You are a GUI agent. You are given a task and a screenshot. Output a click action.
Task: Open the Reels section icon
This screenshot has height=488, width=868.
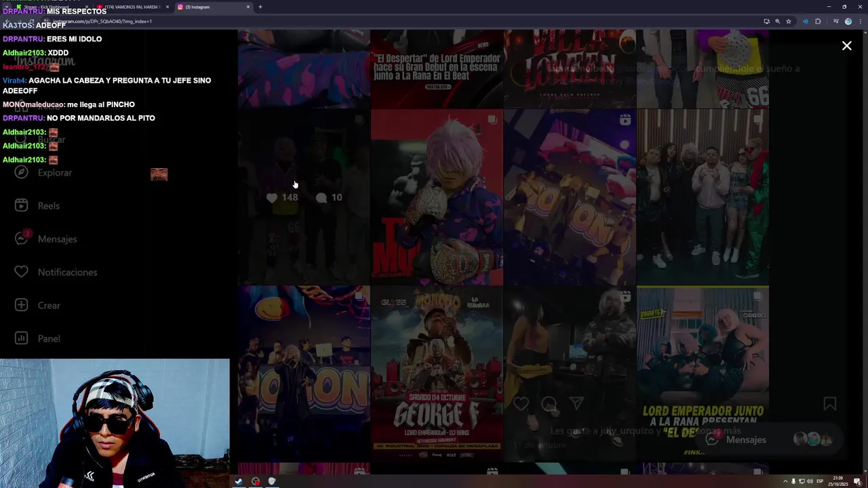coord(21,205)
